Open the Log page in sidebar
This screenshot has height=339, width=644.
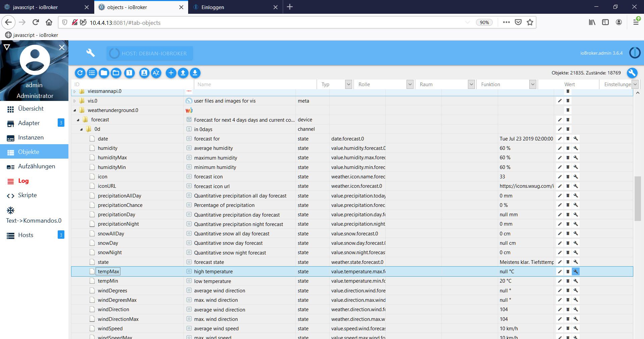(x=34, y=181)
